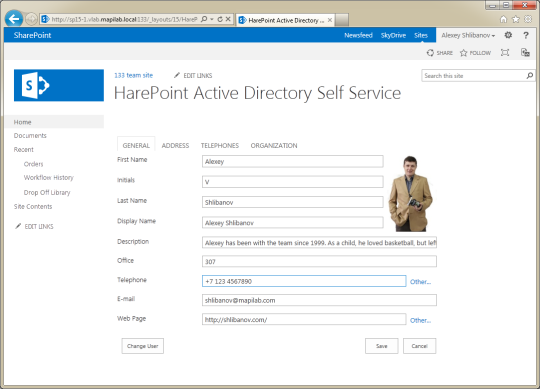Click the stop loading X in address bar
Image resolution: width=540 pixels, height=389 pixels.
228,19
